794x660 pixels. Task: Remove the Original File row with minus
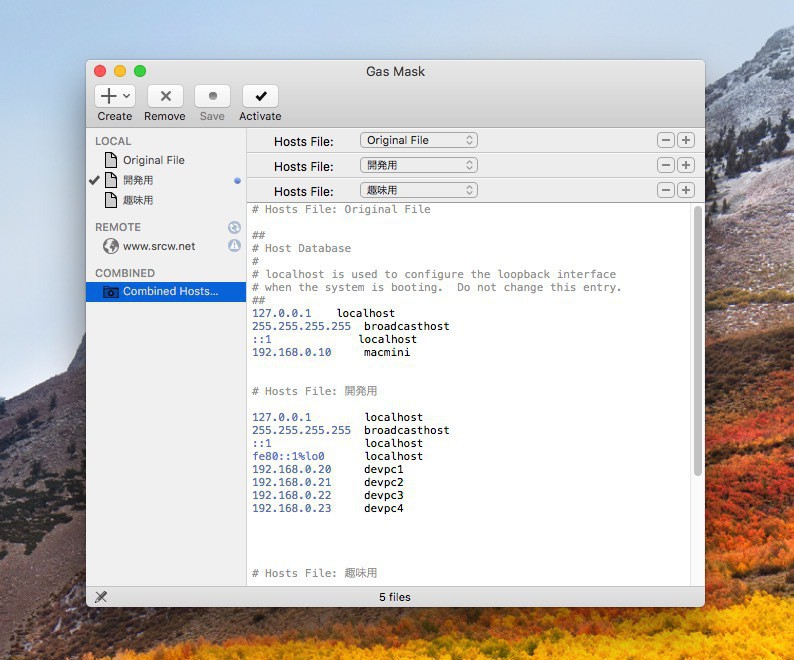(665, 141)
